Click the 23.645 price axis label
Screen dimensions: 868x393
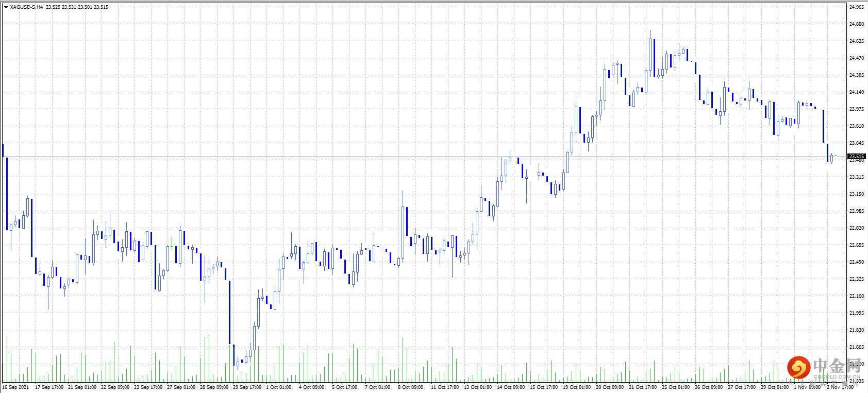[856, 143]
